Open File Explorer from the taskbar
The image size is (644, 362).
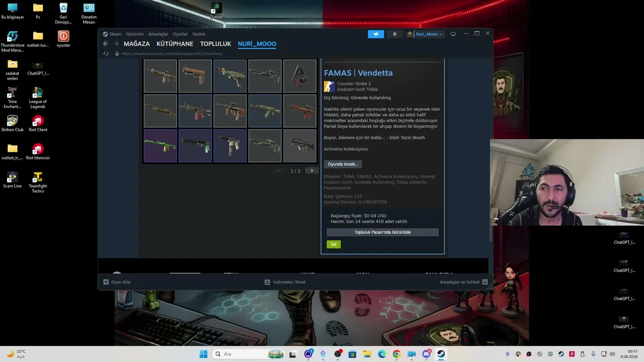pyautogui.click(x=367, y=354)
